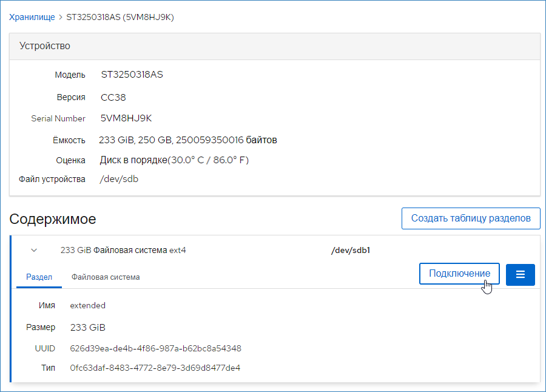Click Создать таблицу разделов button
Screen dimensions: 546x392
pos(470,218)
